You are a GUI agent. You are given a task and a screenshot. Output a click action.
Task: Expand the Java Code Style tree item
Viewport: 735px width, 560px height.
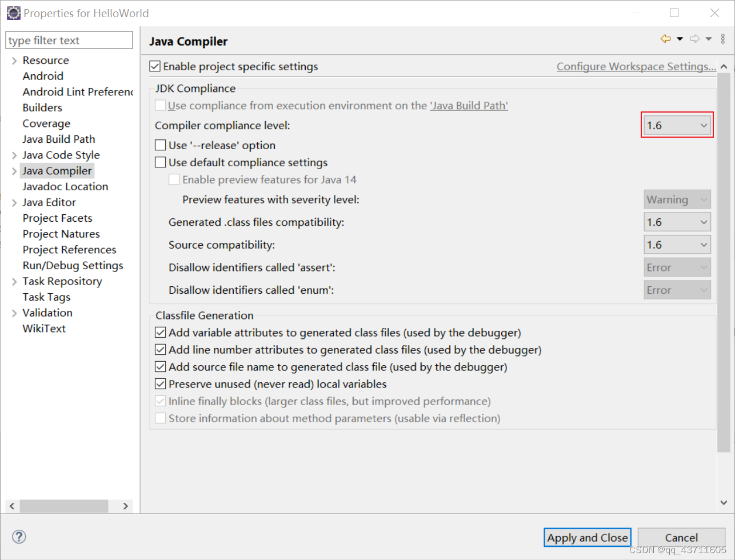click(13, 154)
